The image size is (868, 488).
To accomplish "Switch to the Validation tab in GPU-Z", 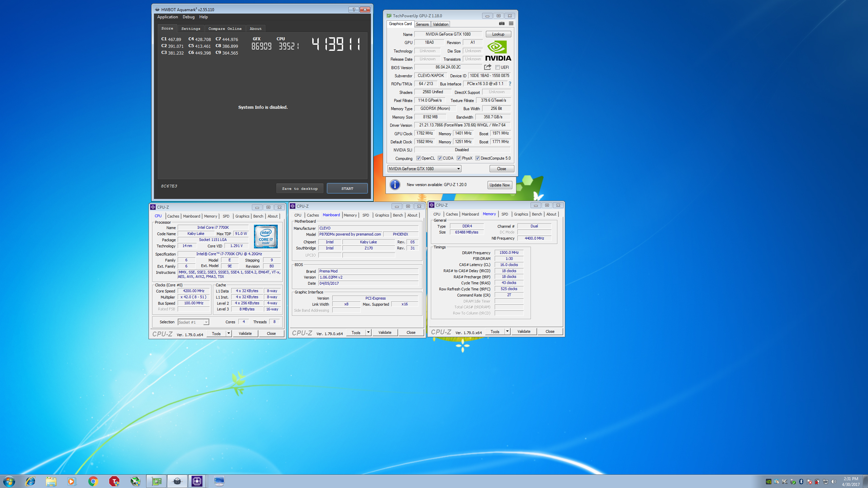I will [x=440, y=24].
